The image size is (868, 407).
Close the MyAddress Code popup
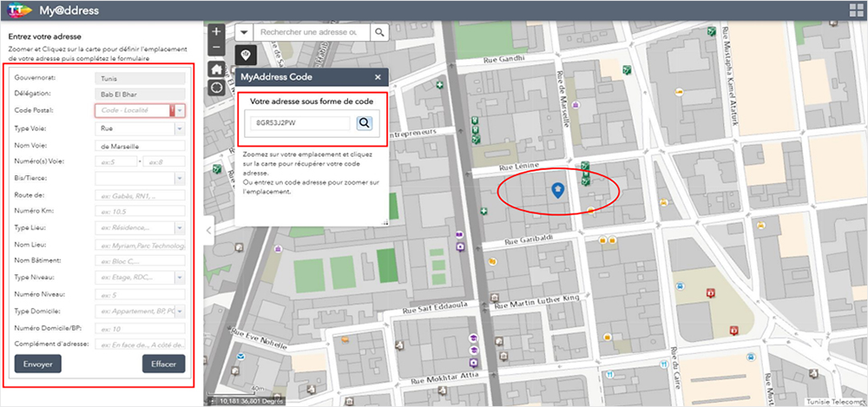pos(378,77)
